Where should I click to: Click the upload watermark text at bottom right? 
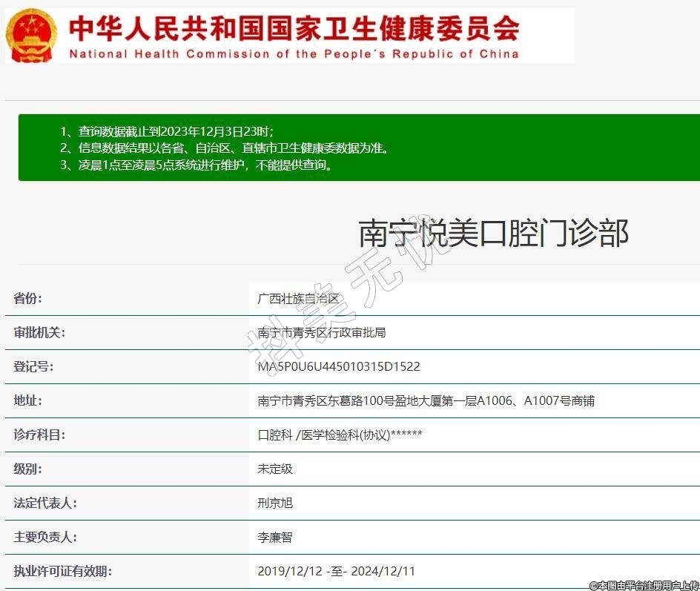tap(644, 585)
